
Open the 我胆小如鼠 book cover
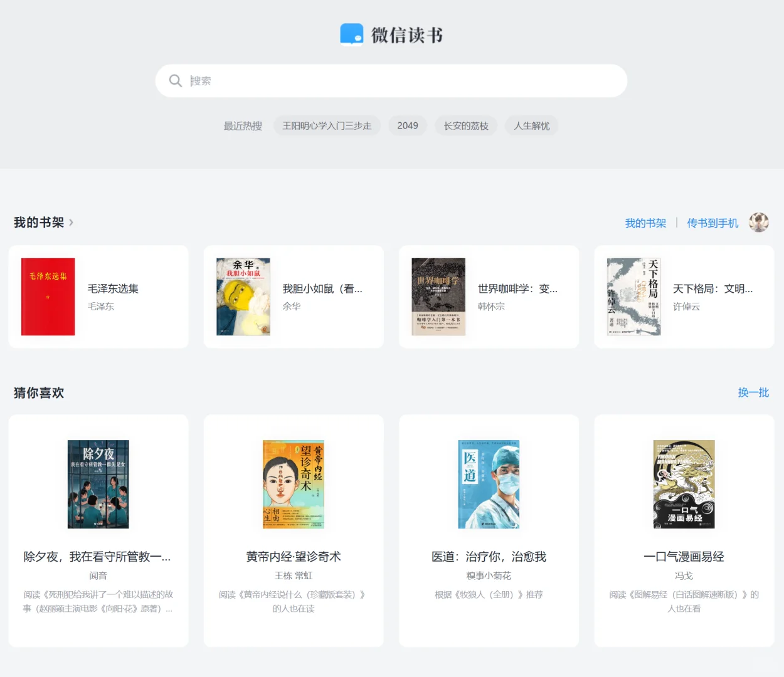point(243,297)
